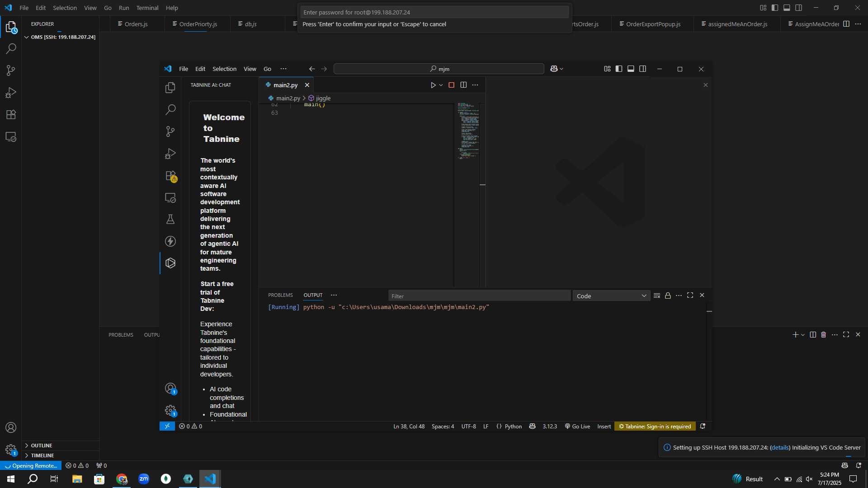Open the Copilot dropdown arrow in mjm title bar
The width and height of the screenshot is (868, 488).
click(x=561, y=69)
